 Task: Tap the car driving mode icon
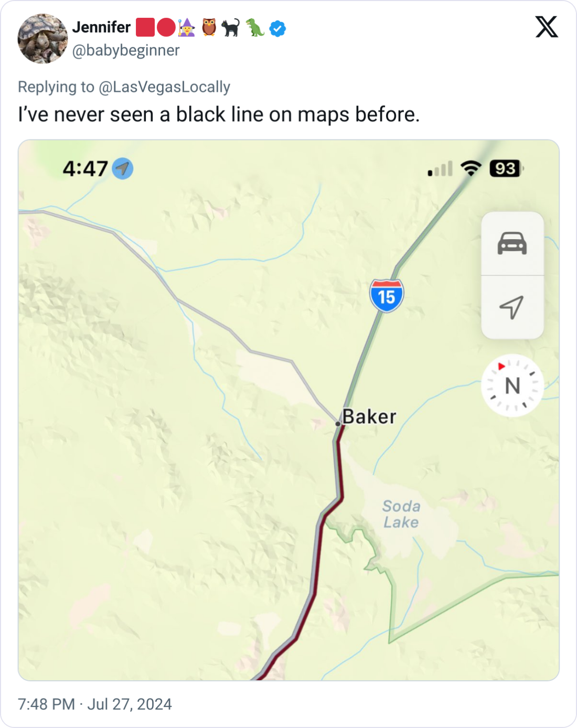click(x=512, y=243)
